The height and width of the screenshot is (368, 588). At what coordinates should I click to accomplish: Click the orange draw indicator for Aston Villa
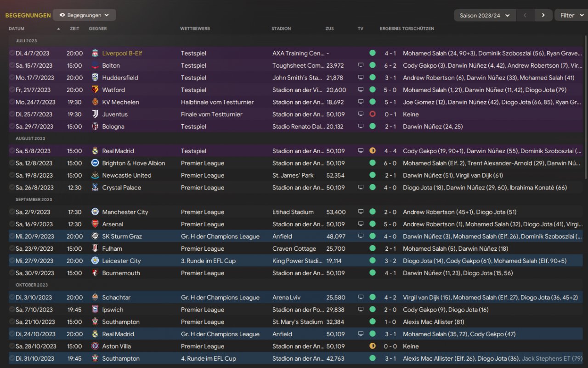tap(373, 346)
